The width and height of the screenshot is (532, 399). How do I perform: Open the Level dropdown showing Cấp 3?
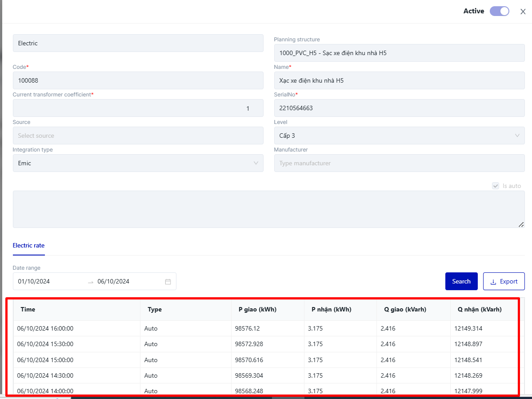399,136
